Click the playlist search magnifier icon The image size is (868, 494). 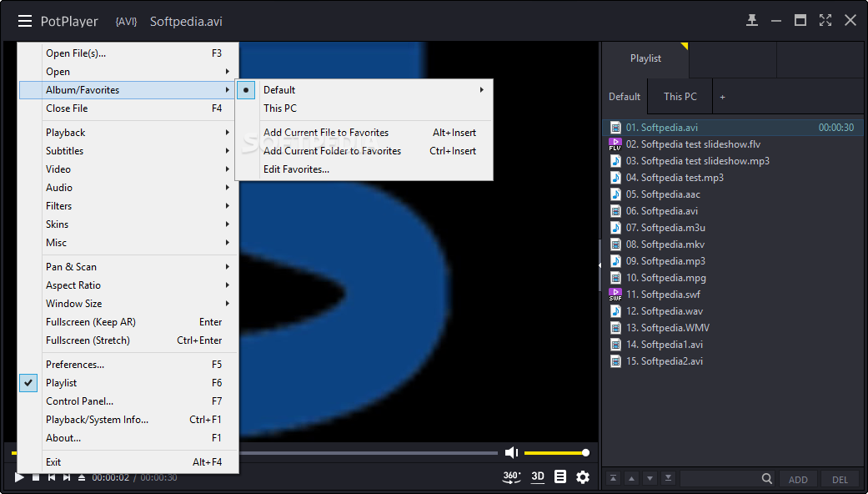coord(767,478)
